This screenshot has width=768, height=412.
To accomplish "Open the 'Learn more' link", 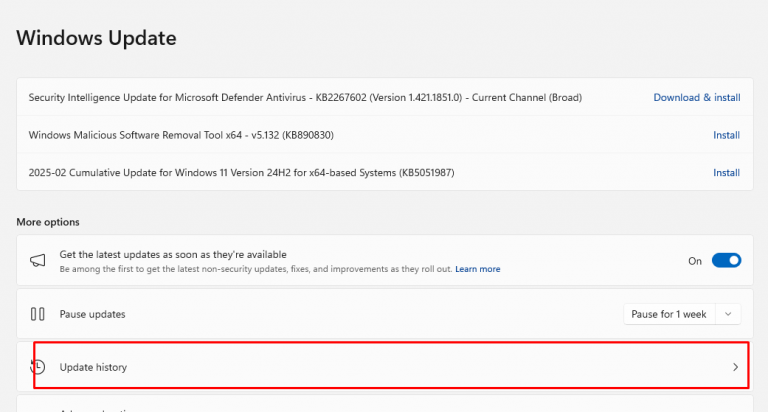I will 478,270.
